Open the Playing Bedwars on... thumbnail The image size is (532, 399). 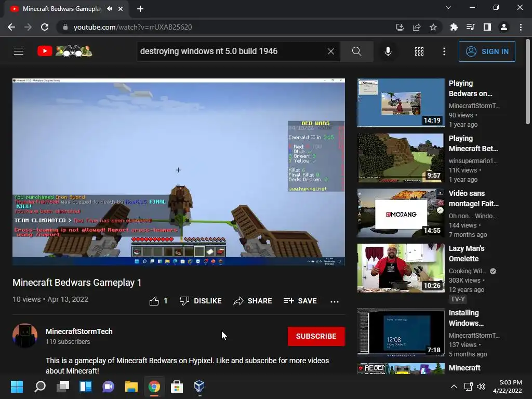[x=401, y=103]
